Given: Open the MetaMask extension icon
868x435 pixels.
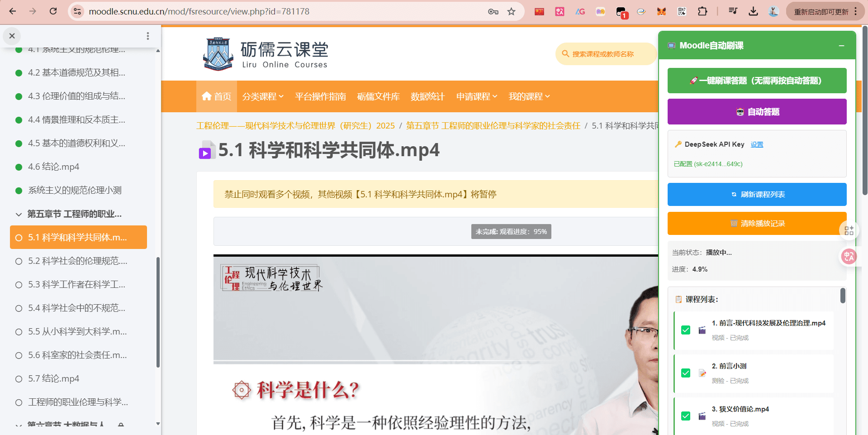Looking at the screenshot, I should click(x=661, y=11).
